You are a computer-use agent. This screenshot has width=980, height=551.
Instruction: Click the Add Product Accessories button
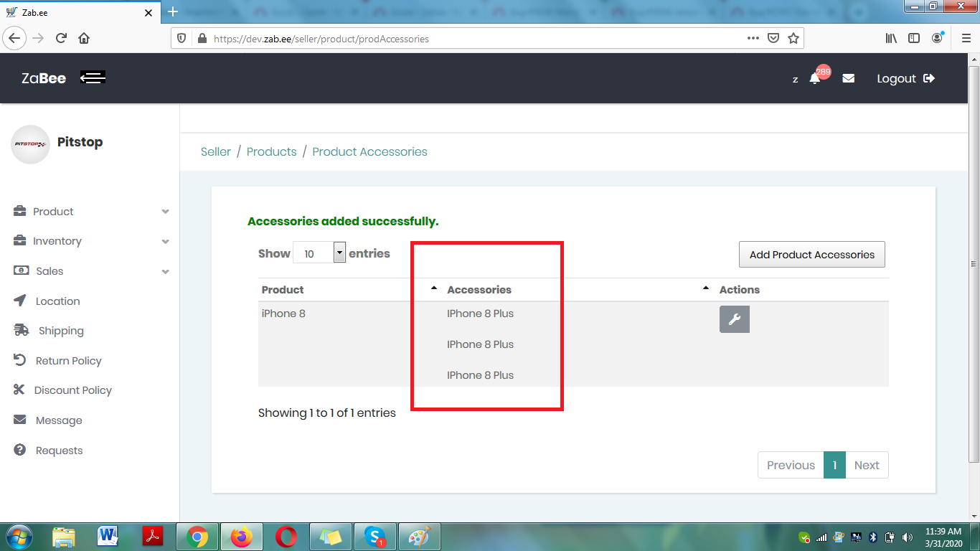pos(812,255)
